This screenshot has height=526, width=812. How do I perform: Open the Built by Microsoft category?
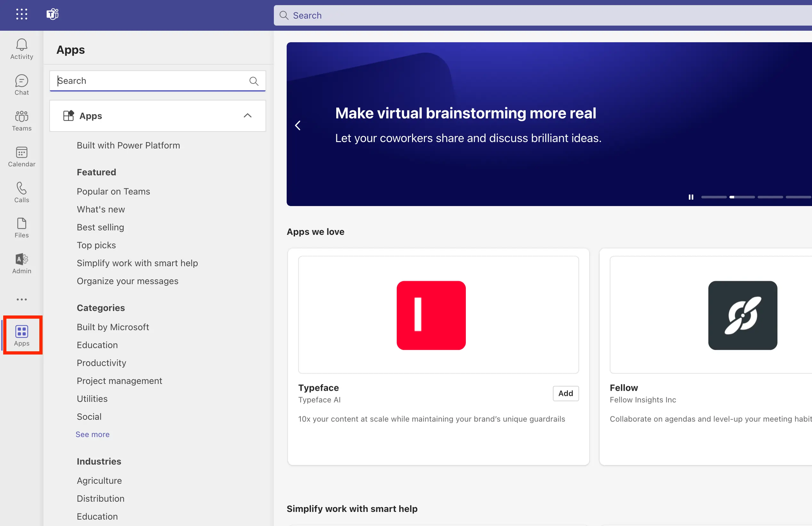point(113,327)
